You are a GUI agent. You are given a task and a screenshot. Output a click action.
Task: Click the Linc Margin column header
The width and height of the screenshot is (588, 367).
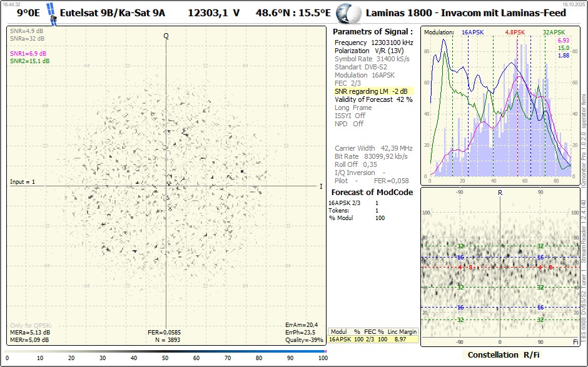pos(402,332)
